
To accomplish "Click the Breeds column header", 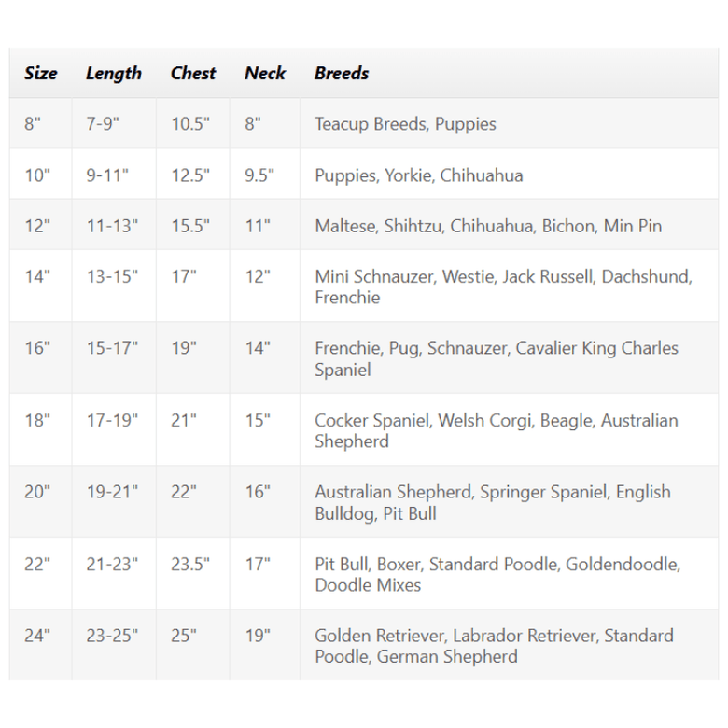I will [510, 73].
